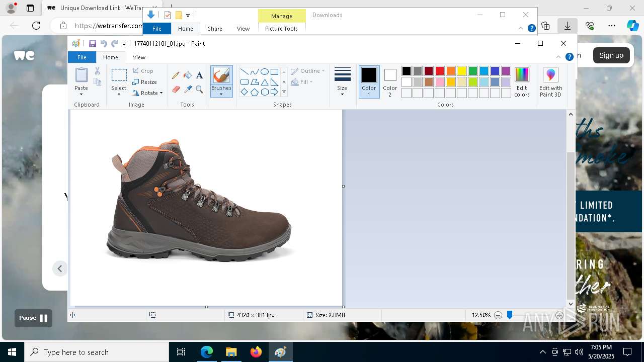
Task: Open the Brushes dropdown arrow
Action: pyautogui.click(x=221, y=94)
